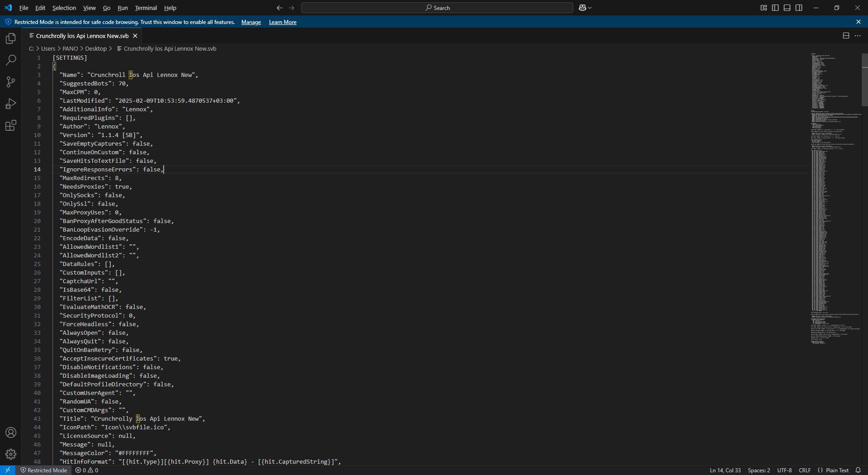This screenshot has width=868, height=475.
Task: Open the Go menu
Action: [107, 8]
